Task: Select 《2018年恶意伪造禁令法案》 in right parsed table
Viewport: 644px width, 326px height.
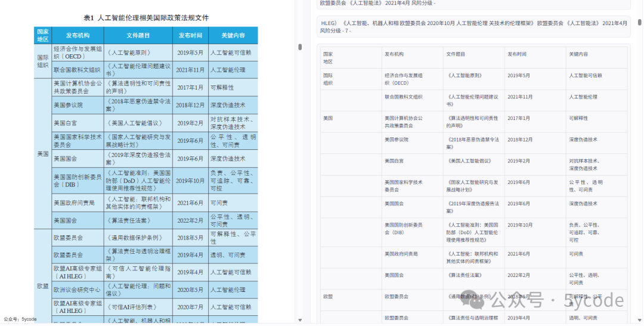Action: coord(472,143)
